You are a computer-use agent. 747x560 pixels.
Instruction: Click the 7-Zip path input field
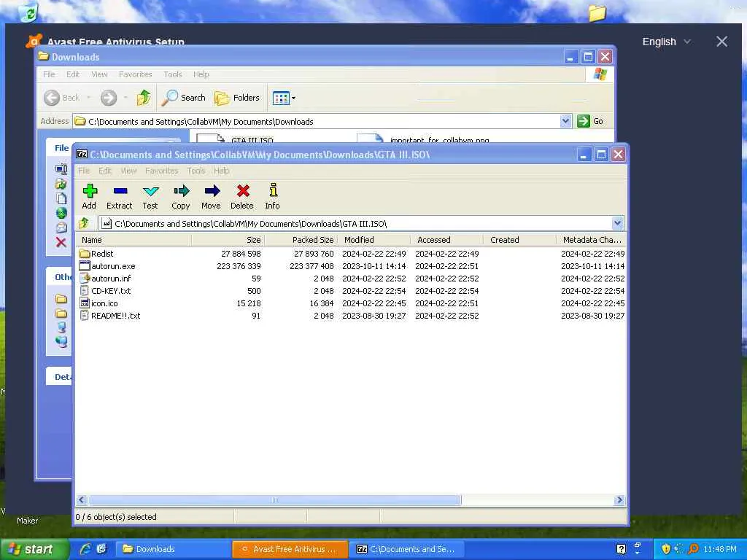click(x=355, y=223)
